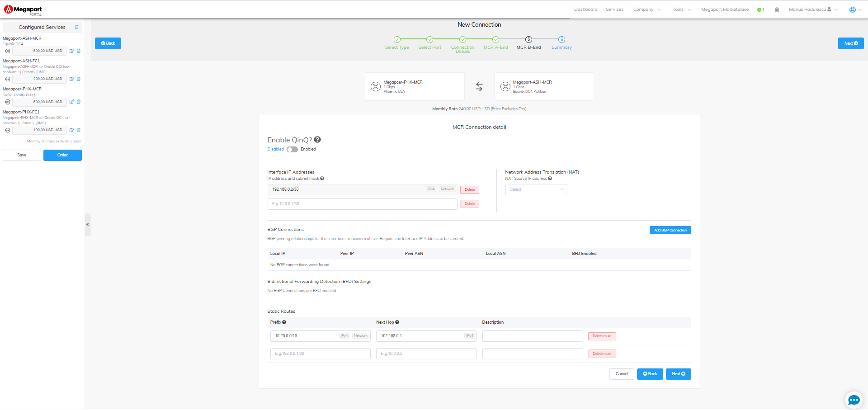Click the empty static route Prefix field

point(320,353)
